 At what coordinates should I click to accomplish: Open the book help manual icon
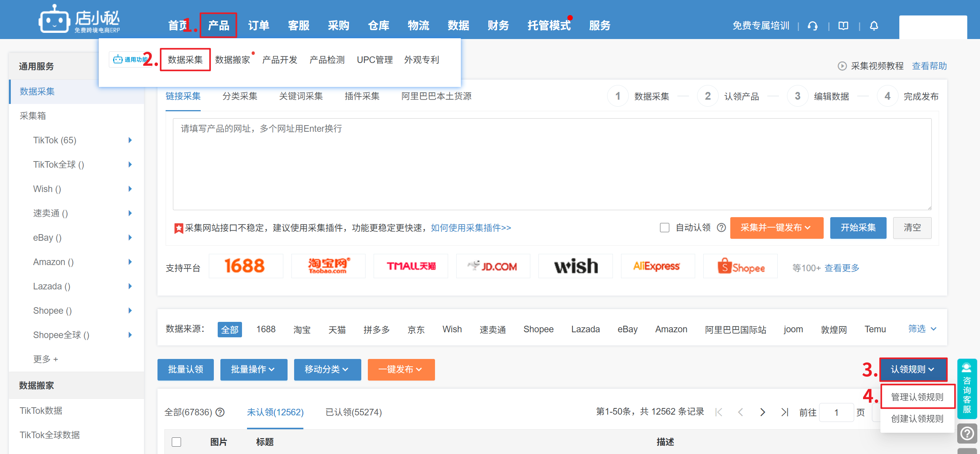(843, 26)
